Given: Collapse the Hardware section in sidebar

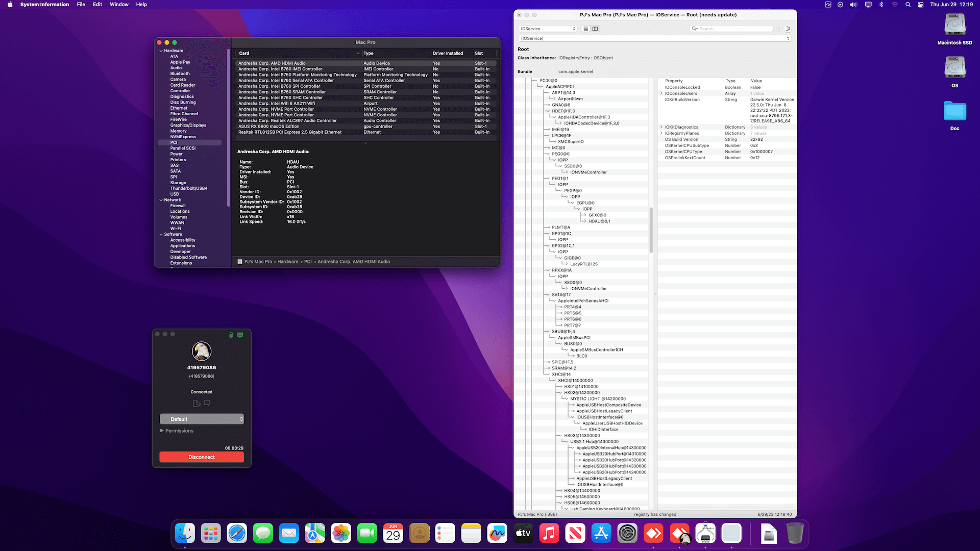Looking at the screenshot, I should pyautogui.click(x=161, y=51).
